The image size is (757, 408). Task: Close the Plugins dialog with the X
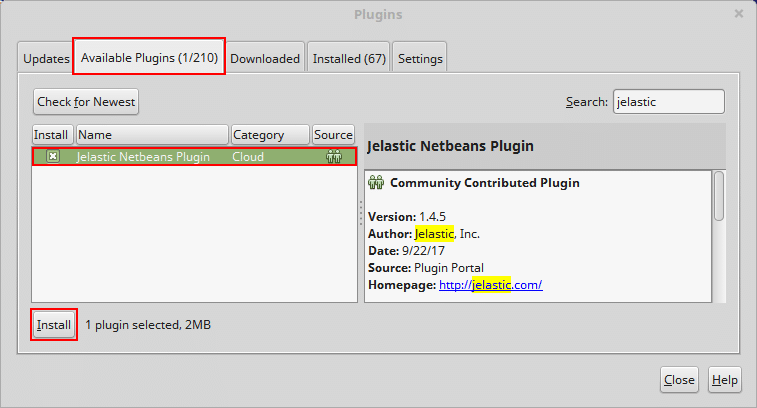(x=739, y=14)
